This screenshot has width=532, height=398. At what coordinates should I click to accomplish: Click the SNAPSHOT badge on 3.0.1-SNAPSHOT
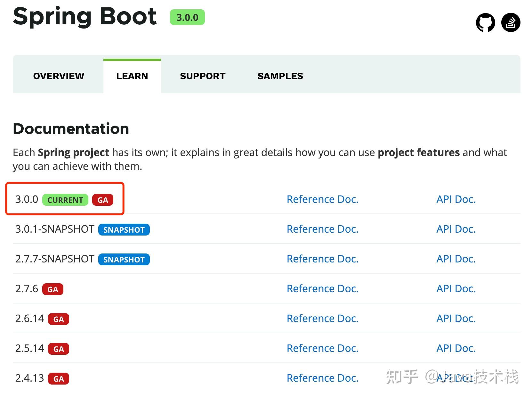coord(124,230)
